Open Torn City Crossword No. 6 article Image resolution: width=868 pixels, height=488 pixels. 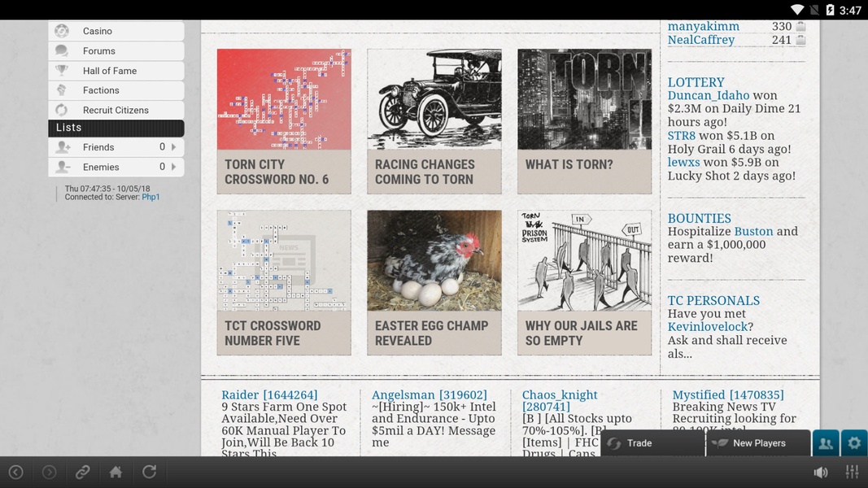coord(284,121)
